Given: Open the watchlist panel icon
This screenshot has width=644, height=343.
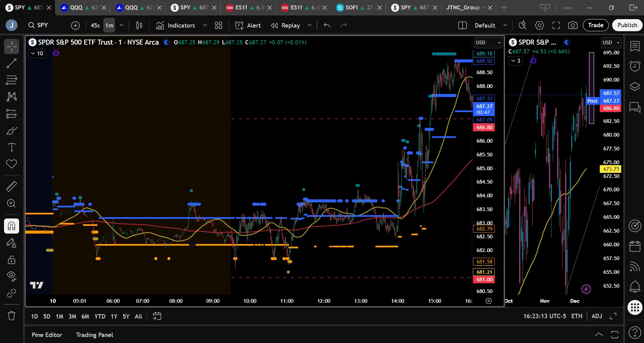Looking at the screenshot, I should point(635,46).
